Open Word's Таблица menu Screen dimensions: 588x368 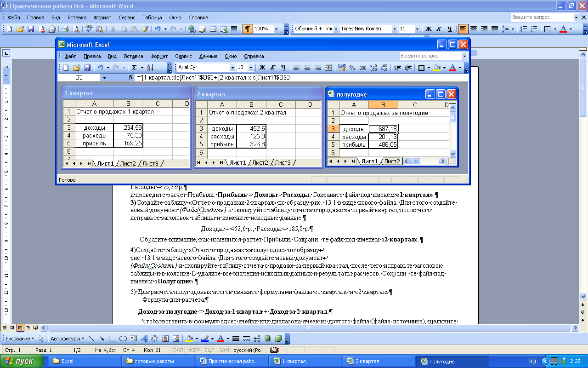coord(152,17)
